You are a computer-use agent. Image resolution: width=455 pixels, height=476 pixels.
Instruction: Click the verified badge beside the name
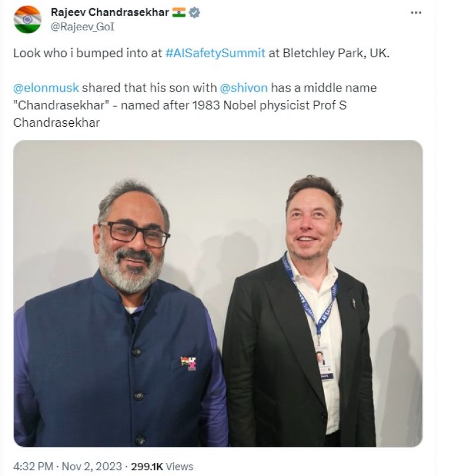click(195, 12)
